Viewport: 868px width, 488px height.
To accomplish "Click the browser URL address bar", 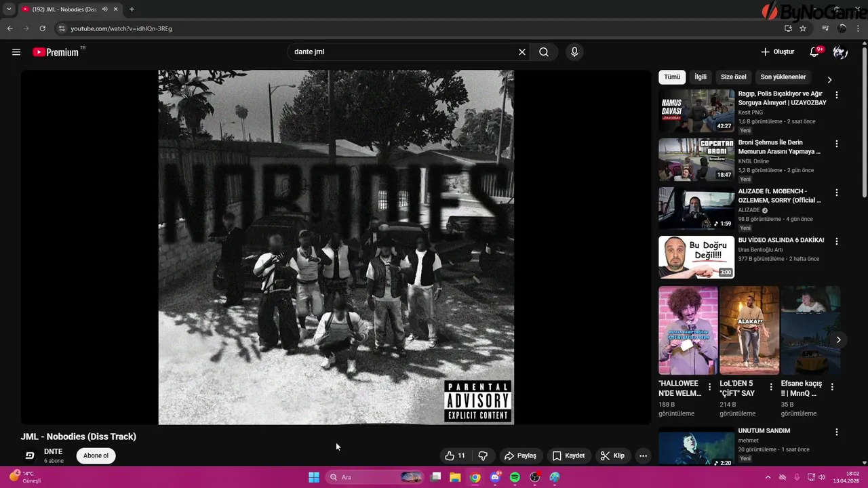I will (x=420, y=28).
